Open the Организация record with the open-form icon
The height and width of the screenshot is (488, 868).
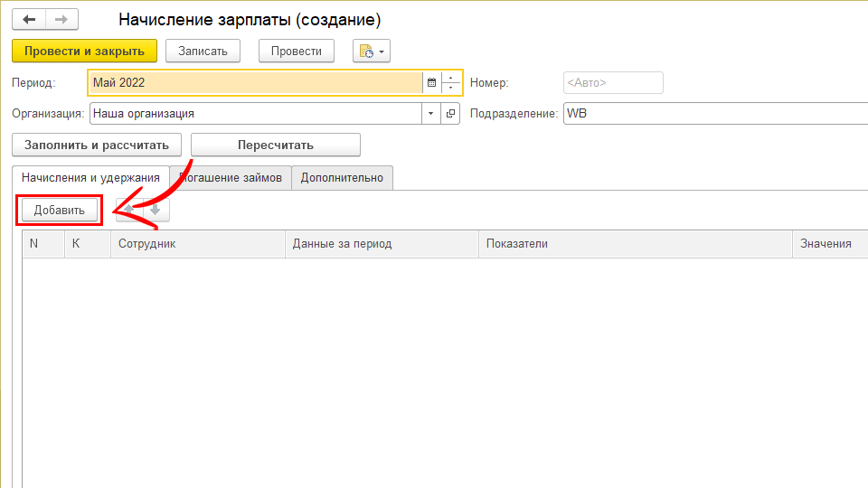451,114
